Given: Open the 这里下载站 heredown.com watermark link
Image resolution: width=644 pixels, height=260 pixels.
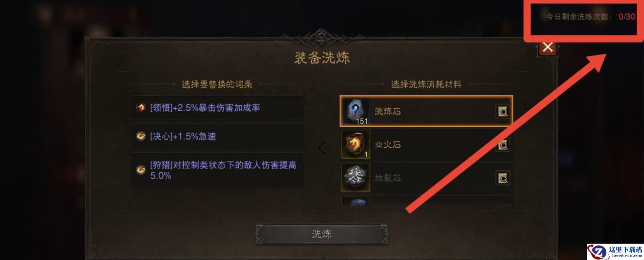Looking at the screenshot, I should tap(615, 252).
